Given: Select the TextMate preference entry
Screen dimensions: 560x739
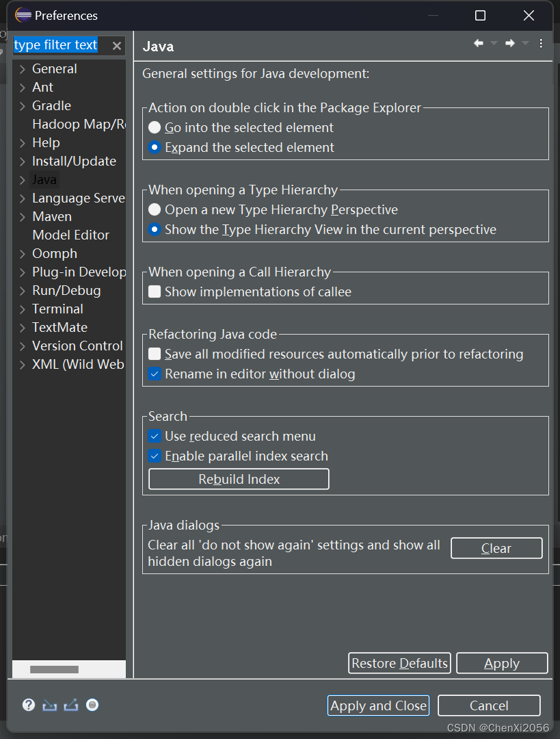Looking at the screenshot, I should tap(59, 327).
